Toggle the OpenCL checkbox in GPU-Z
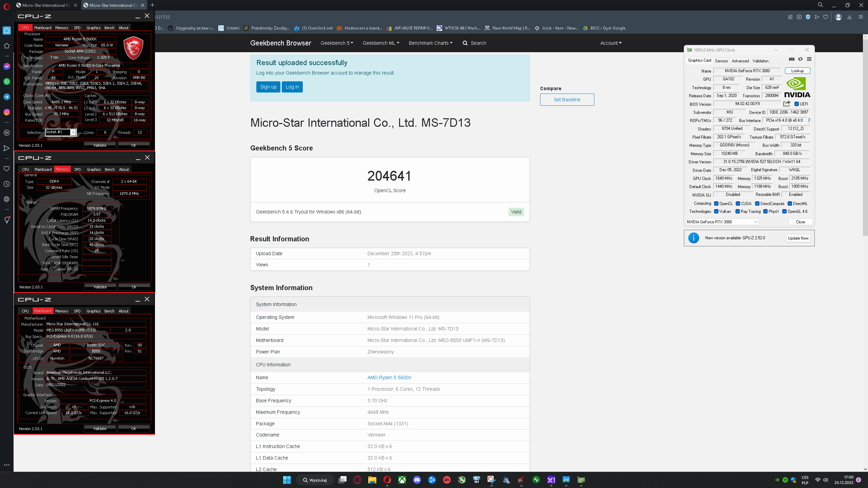The height and width of the screenshot is (488, 868). click(x=716, y=204)
